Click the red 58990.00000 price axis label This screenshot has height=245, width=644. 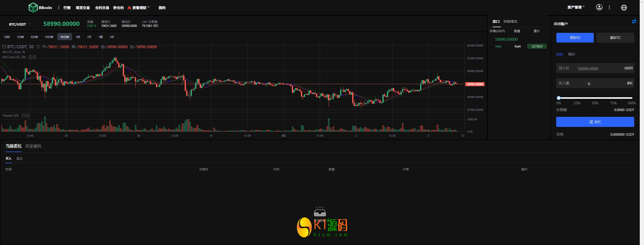click(475, 84)
